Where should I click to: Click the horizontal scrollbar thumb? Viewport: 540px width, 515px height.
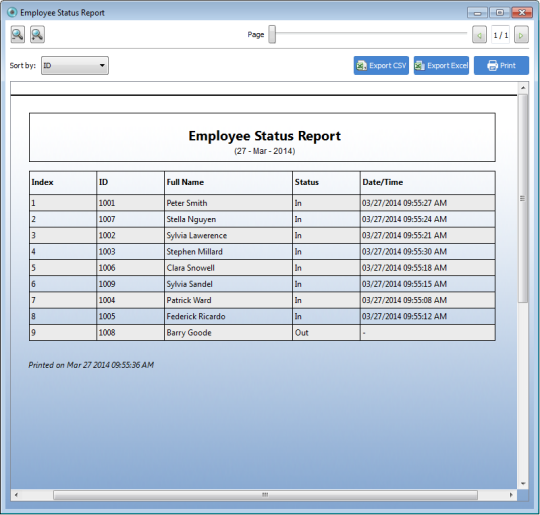coord(265,495)
